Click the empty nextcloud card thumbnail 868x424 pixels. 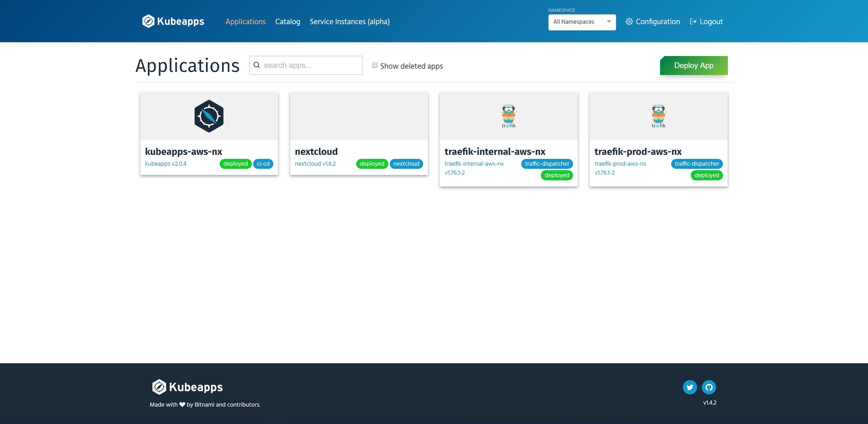[359, 116]
